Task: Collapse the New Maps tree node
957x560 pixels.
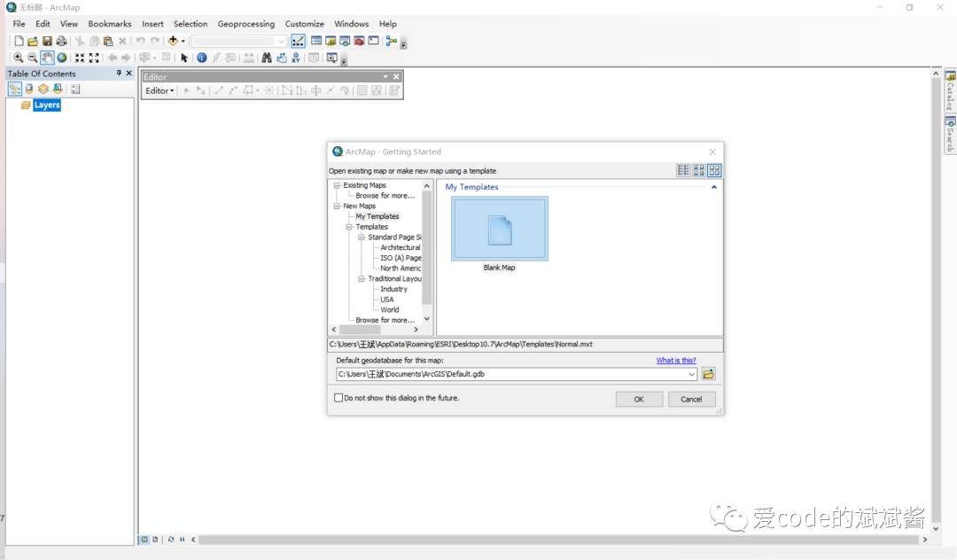Action: tap(337, 206)
